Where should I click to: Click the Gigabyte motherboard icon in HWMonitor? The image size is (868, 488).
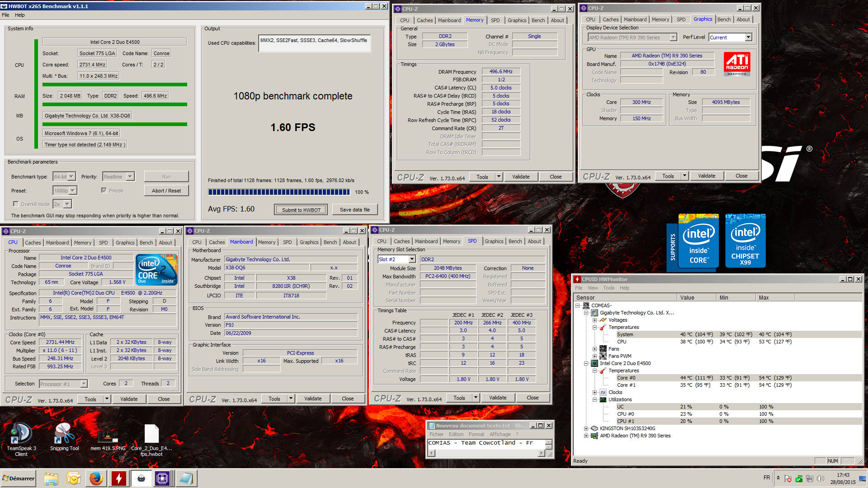[x=594, y=313]
